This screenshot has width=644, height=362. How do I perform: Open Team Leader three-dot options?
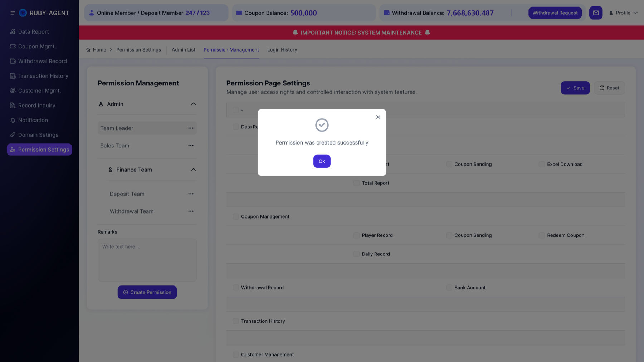click(191, 128)
